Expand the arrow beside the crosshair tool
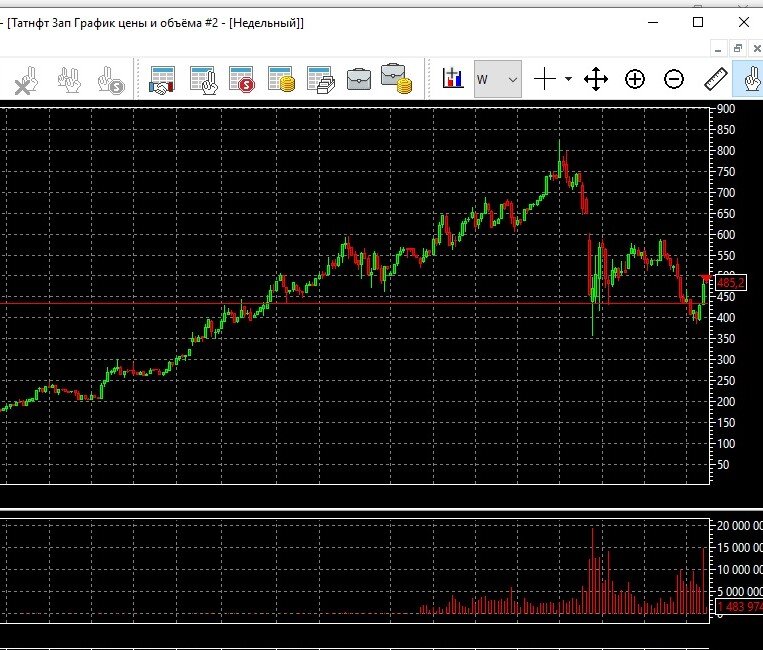Image resolution: width=763 pixels, height=650 pixels. (568, 79)
